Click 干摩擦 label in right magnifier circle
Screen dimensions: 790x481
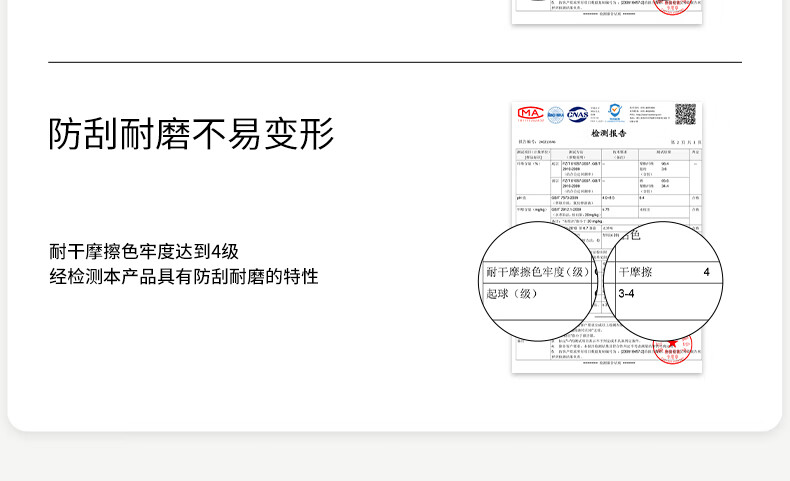click(x=635, y=272)
